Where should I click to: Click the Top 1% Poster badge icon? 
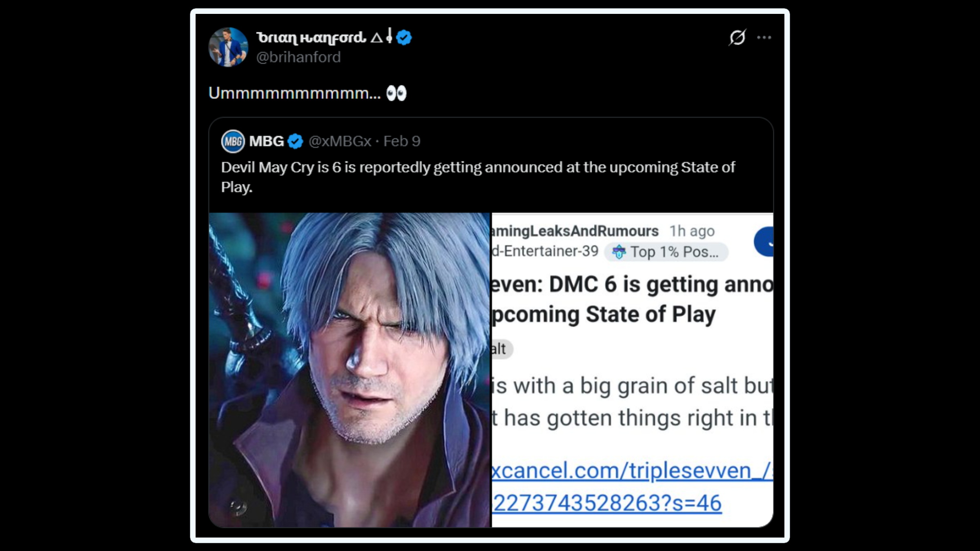pyautogui.click(x=619, y=252)
